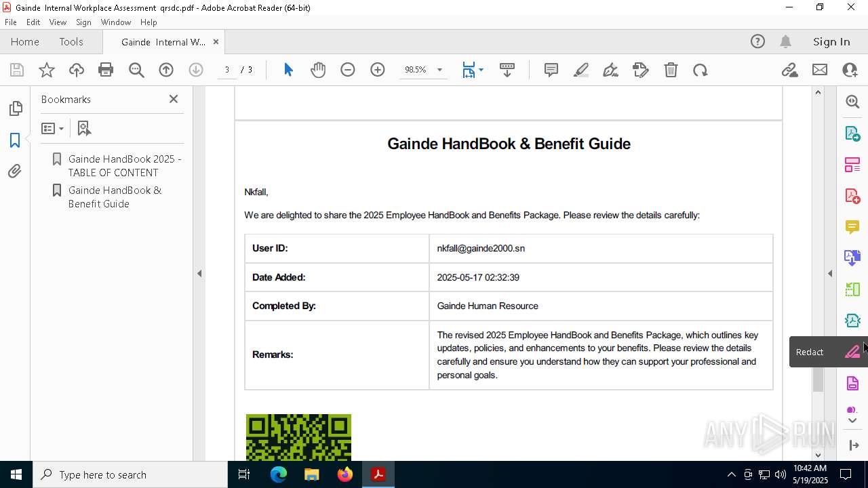Image resolution: width=868 pixels, height=488 pixels.
Task: Add document to starred files
Action: [x=47, y=70]
